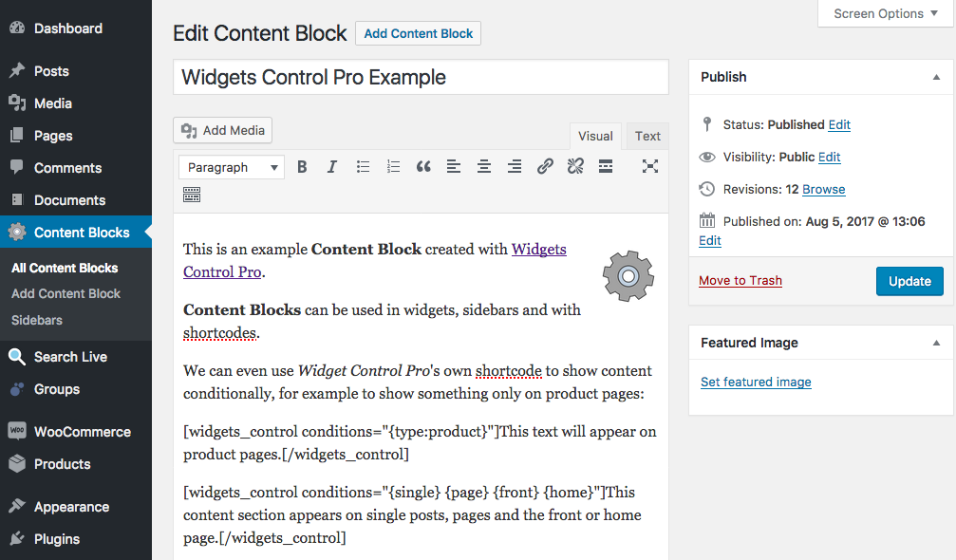Click the status pin icon
This screenshot has width=956, height=560.
(706, 124)
